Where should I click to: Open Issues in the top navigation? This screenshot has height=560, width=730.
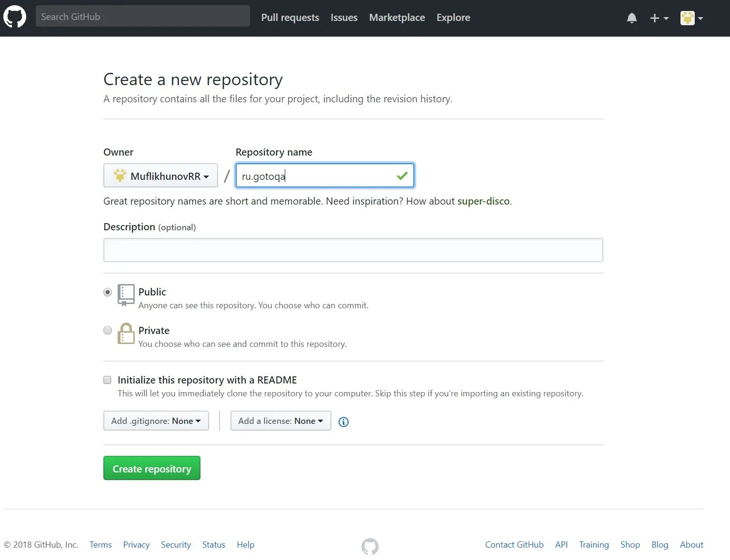point(344,18)
